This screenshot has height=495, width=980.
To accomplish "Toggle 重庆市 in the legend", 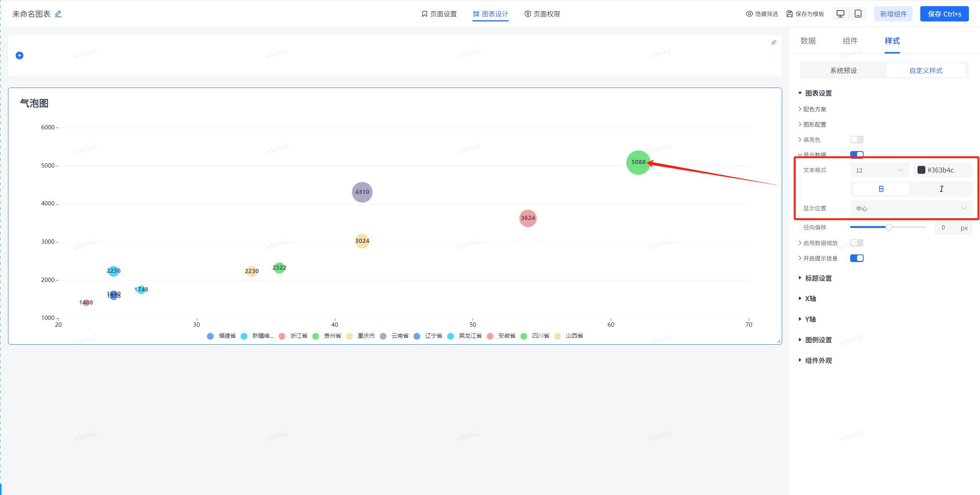I will point(360,336).
